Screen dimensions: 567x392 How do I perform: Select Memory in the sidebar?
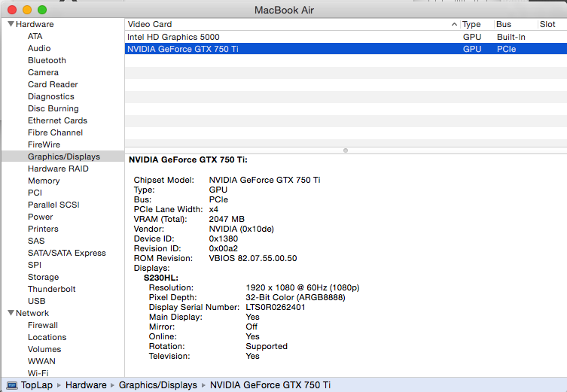coord(44,181)
